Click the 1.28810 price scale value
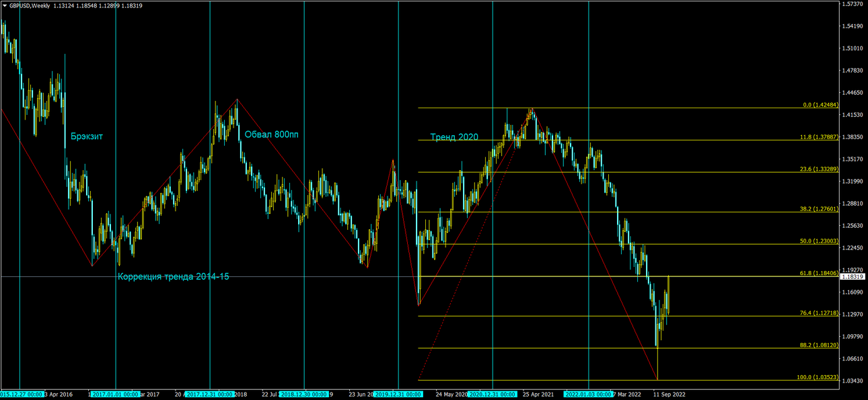 click(x=853, y=204)
